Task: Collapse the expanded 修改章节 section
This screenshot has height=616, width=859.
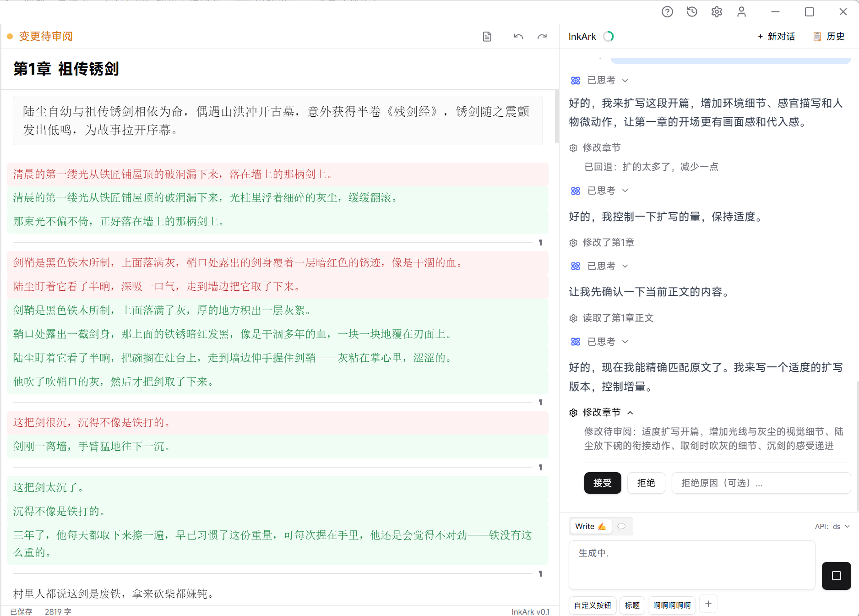Action: [630, 413]
